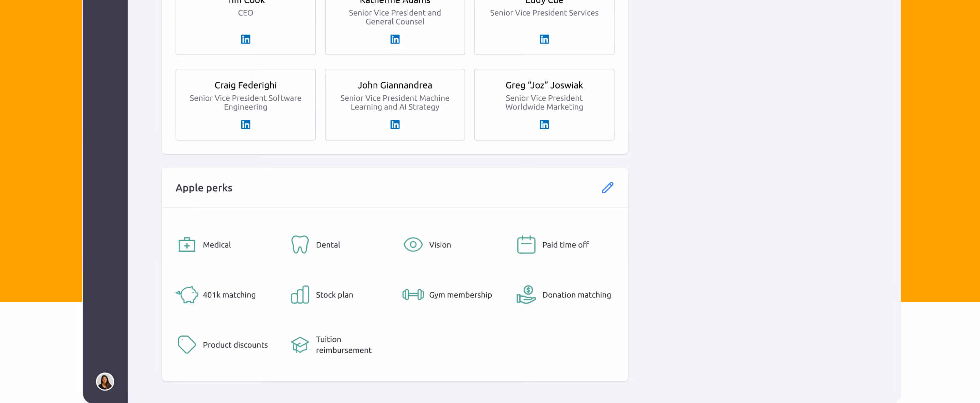
Task: Click Eddy Cue's LinkedIn icon
Action: tap(544, 39)
